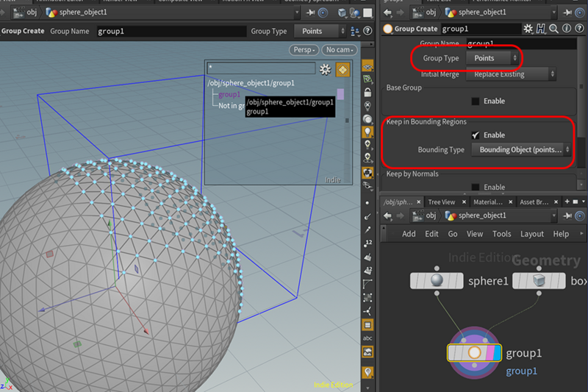The width and height of the screenshot is (588, 392).
Task: Click the Group Name field in operation bar
Action: pos(171,32)
